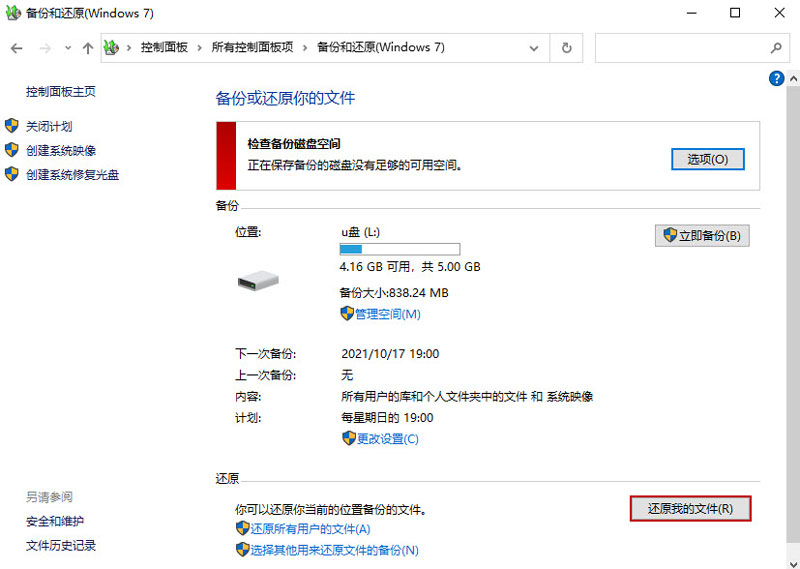This screenshot has width=800, height=569.
Task: Go up one level with Up arrow
Action: click(88, 48)
